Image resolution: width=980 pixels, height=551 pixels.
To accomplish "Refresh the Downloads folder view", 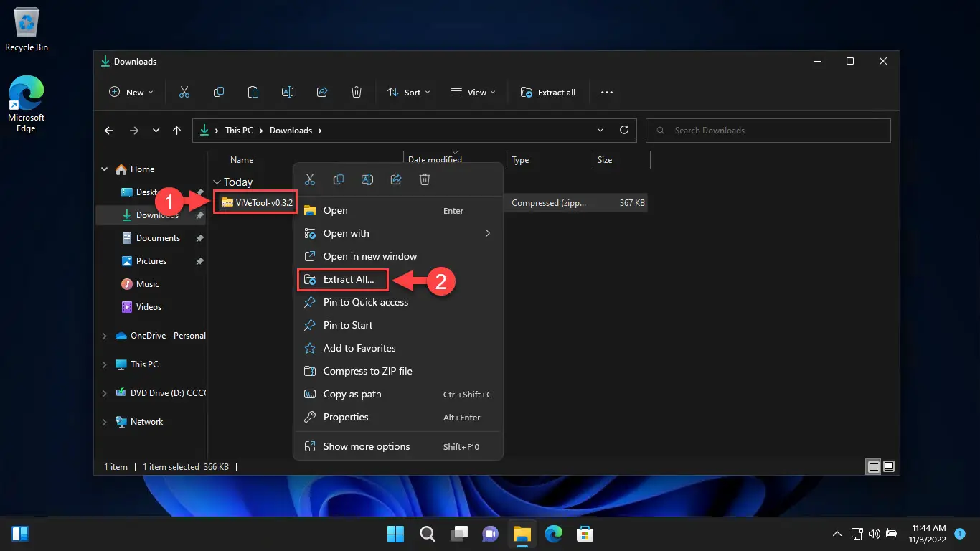I will 624,131.
